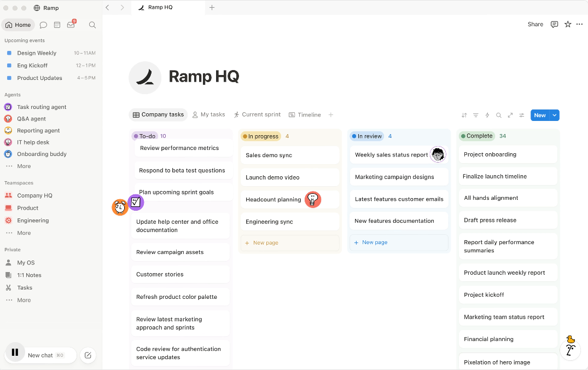Pause using the button beside New chat
Viewport: 588px width, 370px height.
15,352
